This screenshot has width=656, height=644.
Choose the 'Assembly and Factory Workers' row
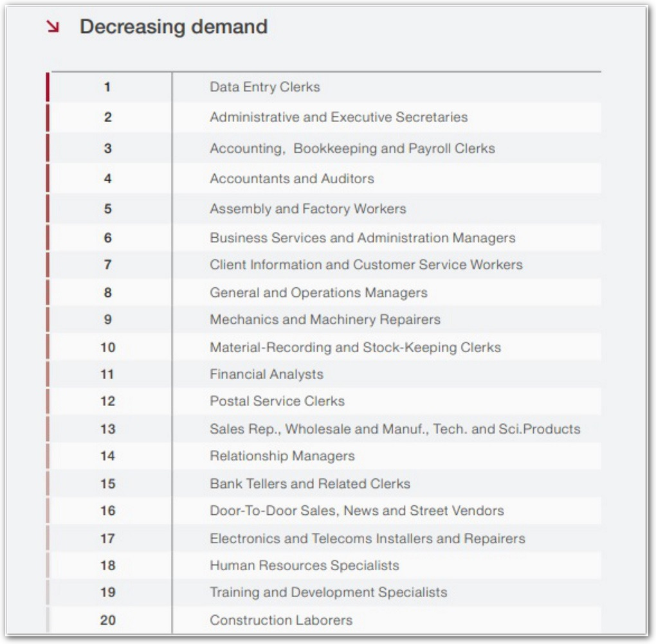point(307,209)
